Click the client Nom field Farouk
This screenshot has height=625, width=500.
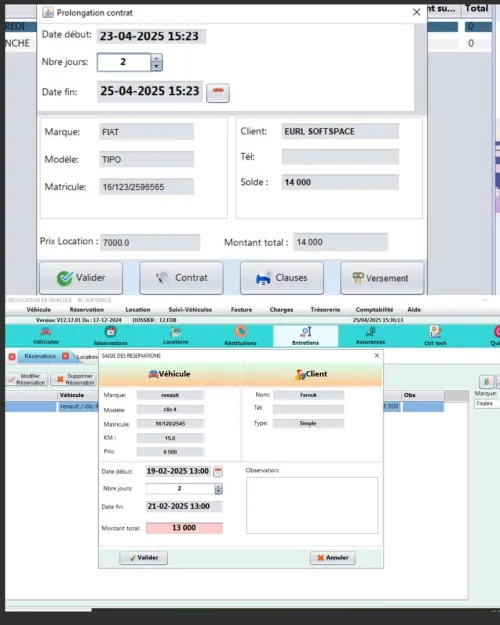coord(308,395)
